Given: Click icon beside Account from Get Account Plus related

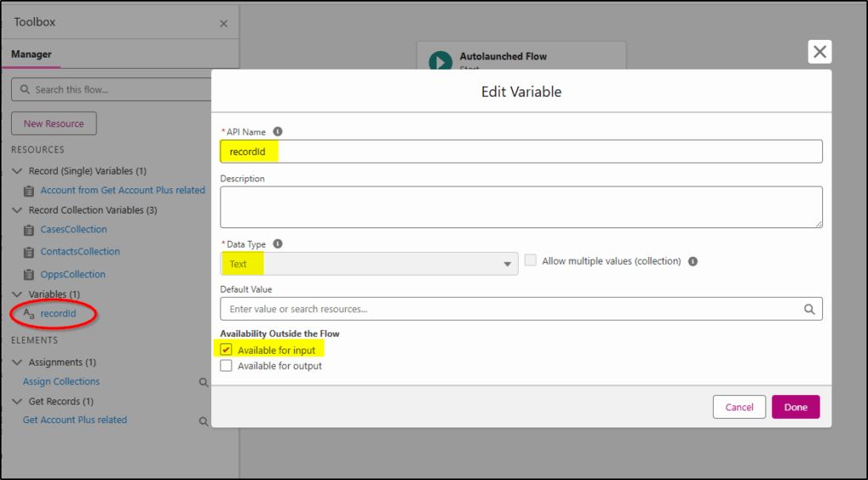Looking at the screenshot, I should [29, 191].
